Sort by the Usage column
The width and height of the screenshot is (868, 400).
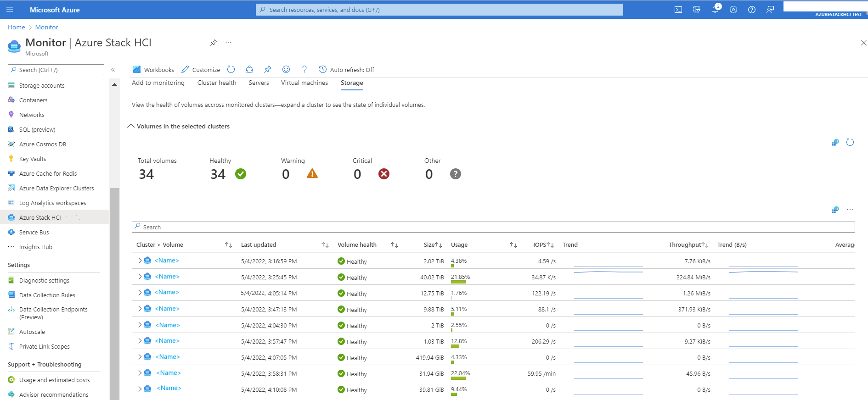coord(513,245)
